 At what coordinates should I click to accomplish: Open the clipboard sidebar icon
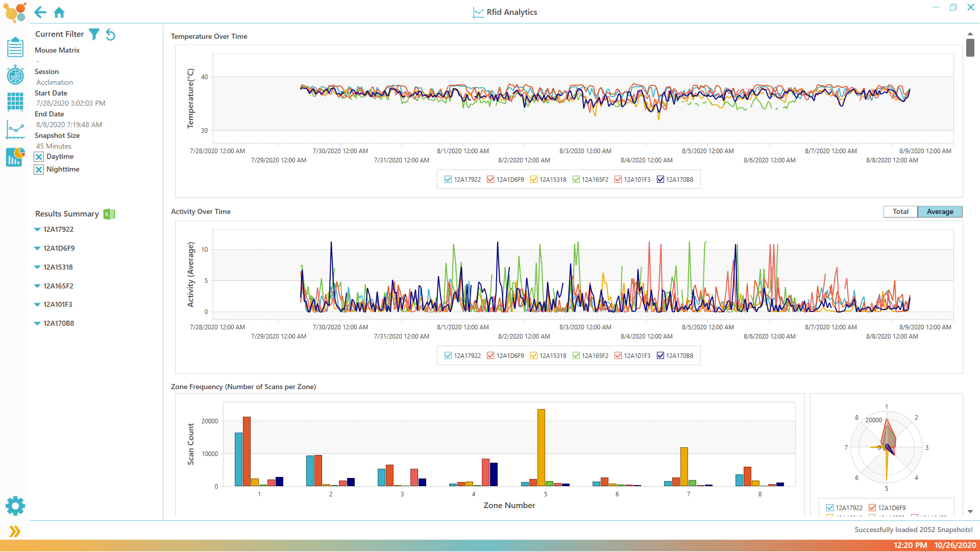point(15,47)
